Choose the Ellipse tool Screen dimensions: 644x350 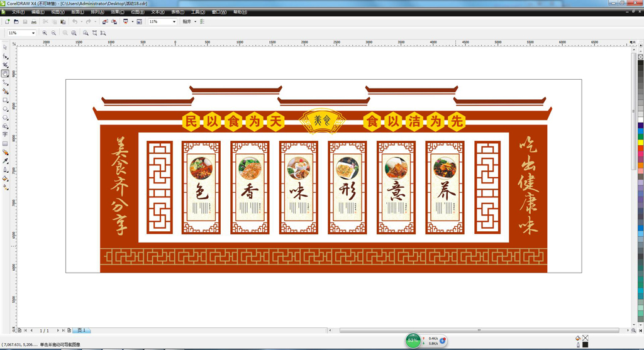(x=5, y=109)
